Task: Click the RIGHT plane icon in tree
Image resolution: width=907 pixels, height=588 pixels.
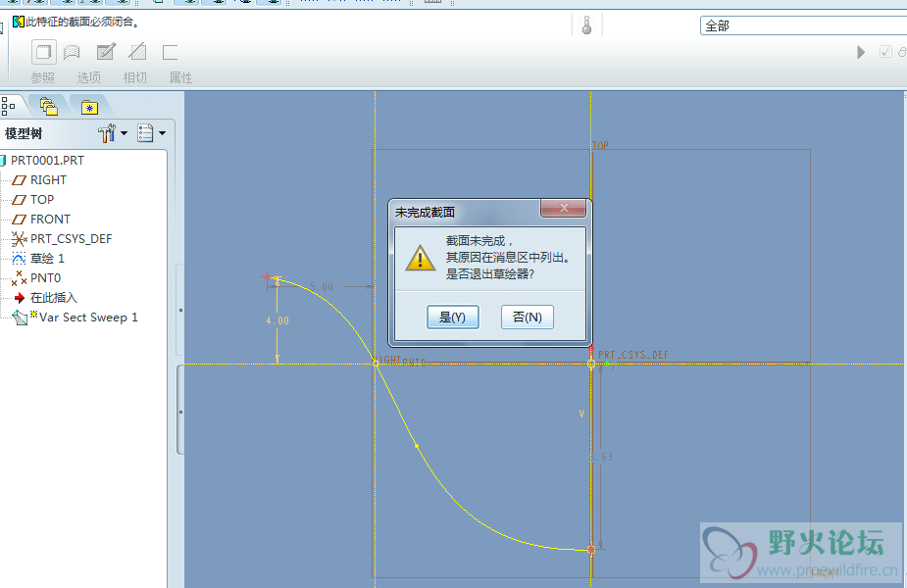Action: pos(19,180)
